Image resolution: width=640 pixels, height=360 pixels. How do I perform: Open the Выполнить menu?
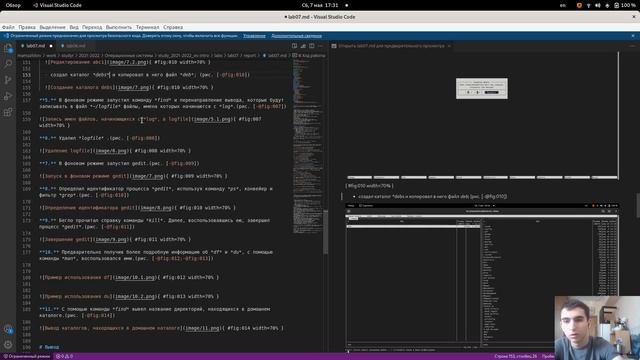pyautogui.click(x=119, y=27)
